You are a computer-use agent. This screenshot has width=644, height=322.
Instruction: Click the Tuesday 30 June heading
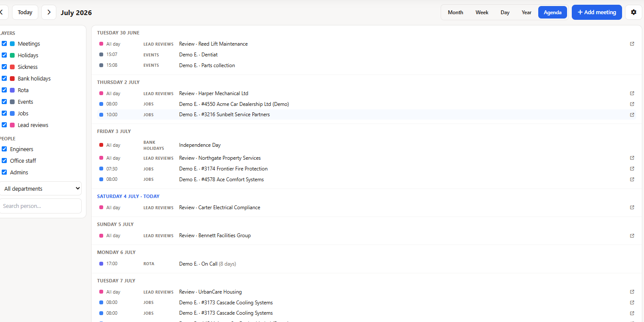118,33
